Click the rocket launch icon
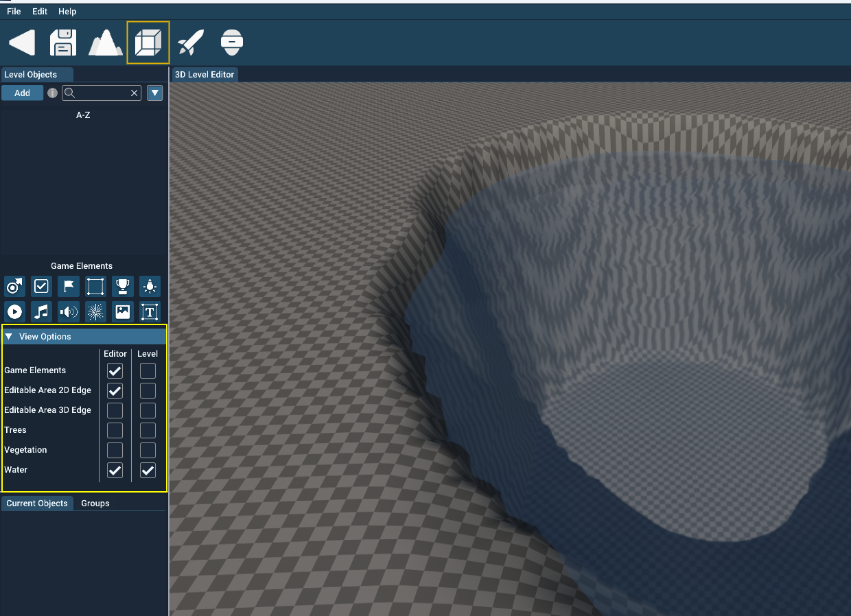The image size is (851, 616). point(190,42)
